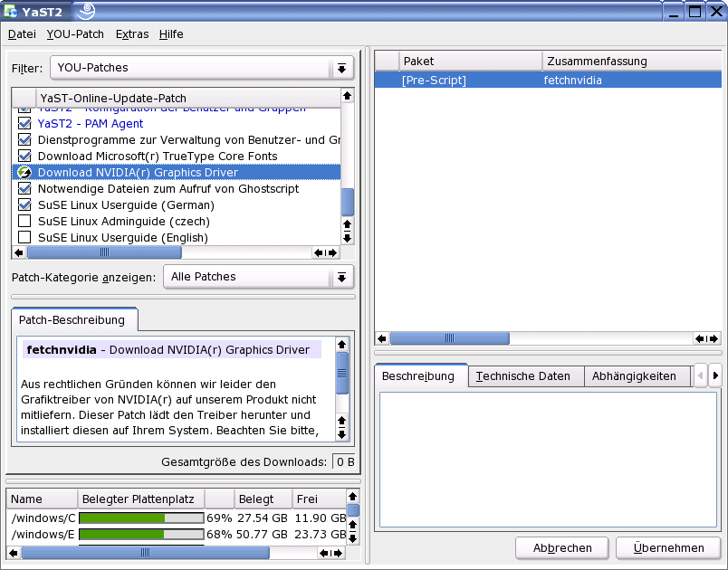Click the Gesamtgröße des Downloads value field
Image resolution: width=728 pixels, height=570 pixels.
(343, 462)
